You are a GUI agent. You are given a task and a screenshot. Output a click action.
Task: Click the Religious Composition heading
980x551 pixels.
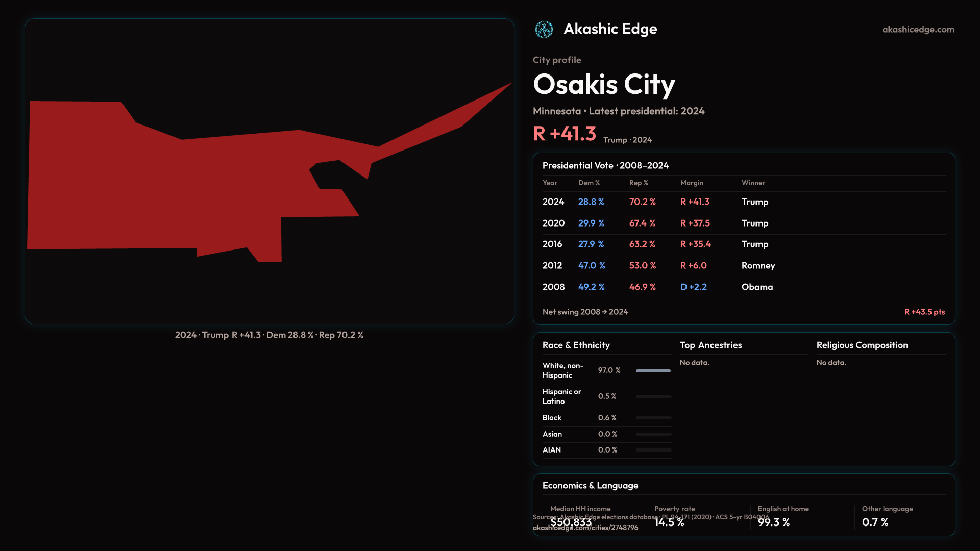point(862,345)
